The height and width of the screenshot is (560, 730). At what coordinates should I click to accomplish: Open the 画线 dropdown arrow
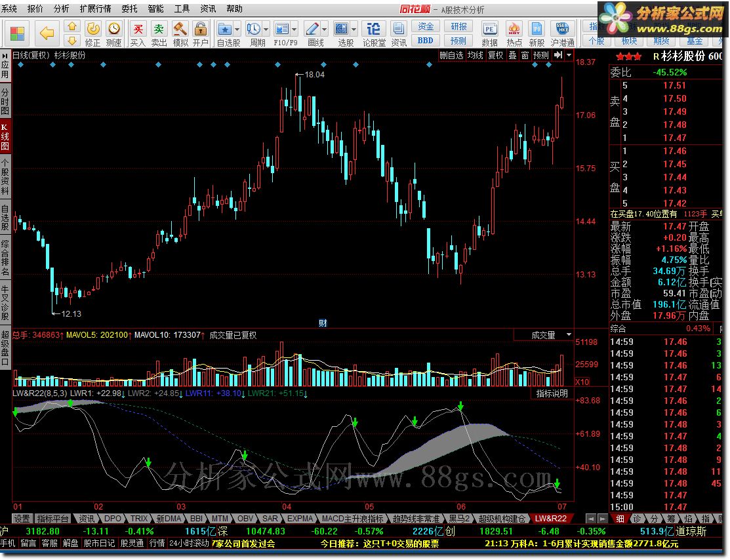324,30
